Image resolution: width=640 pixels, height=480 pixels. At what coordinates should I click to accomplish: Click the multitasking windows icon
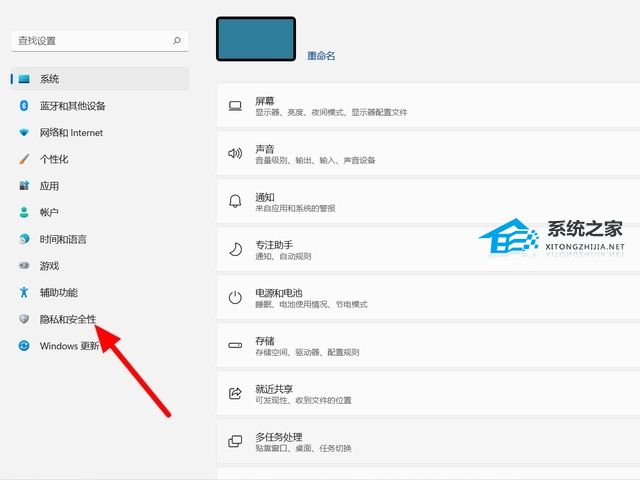point(235,441)
